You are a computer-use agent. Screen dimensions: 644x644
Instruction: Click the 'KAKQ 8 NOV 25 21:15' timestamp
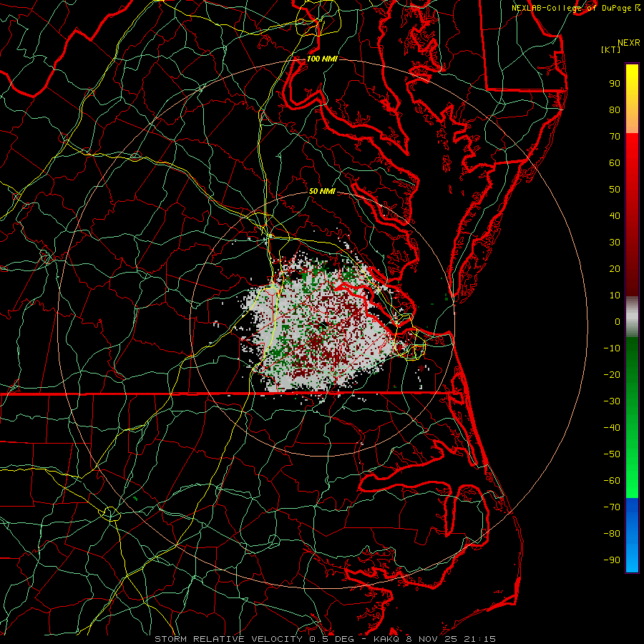point(434,639)
